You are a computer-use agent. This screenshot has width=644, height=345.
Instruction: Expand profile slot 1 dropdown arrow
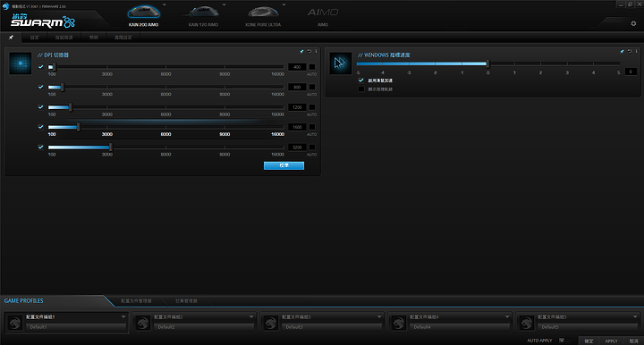coord(123,316)
